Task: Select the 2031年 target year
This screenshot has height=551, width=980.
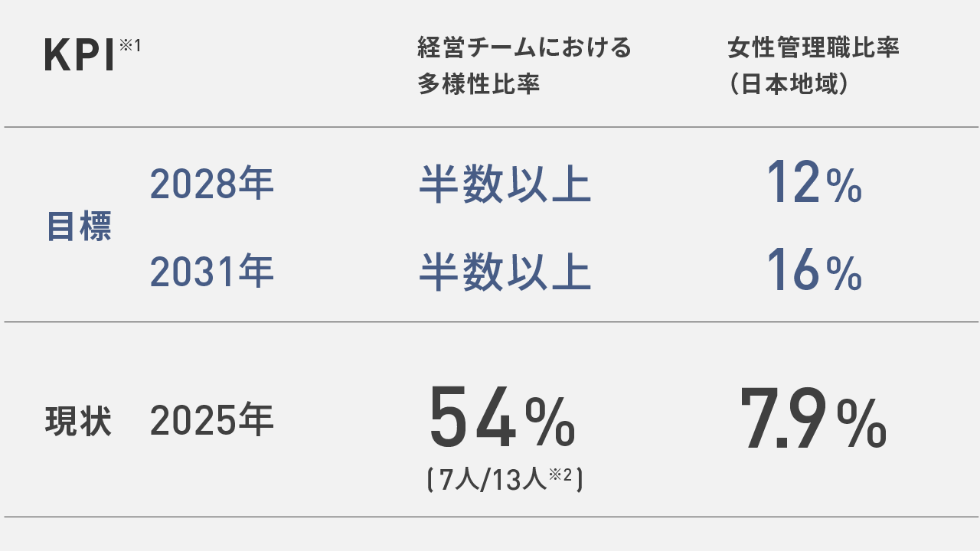Action: 211,272
